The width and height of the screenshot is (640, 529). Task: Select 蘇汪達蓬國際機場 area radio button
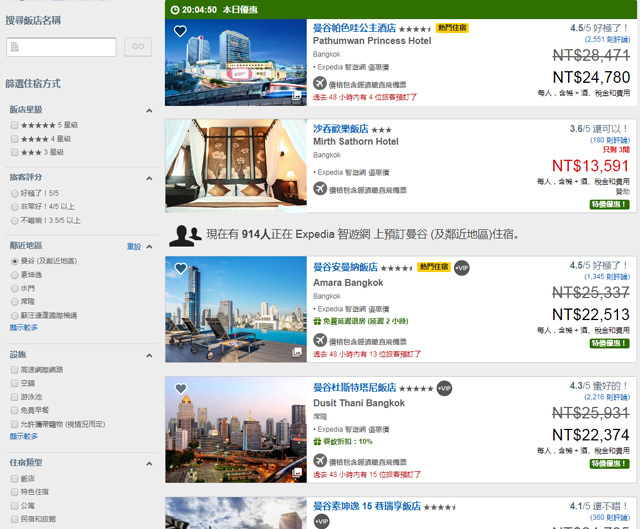(x=15, y=316)
